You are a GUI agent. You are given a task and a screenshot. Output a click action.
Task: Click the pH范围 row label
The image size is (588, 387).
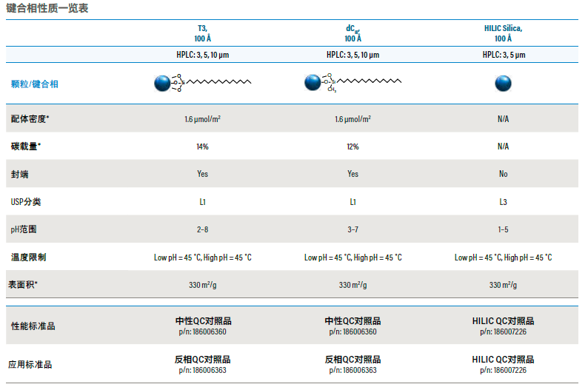(24, 229)
